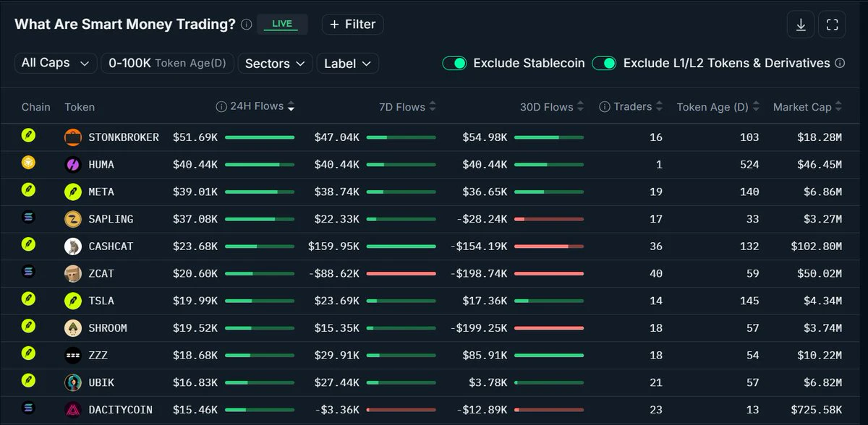Open the ZCAT token name
The width and height of the screenshot is (868, 425).
pyautogui.click(x=101, y=273)
